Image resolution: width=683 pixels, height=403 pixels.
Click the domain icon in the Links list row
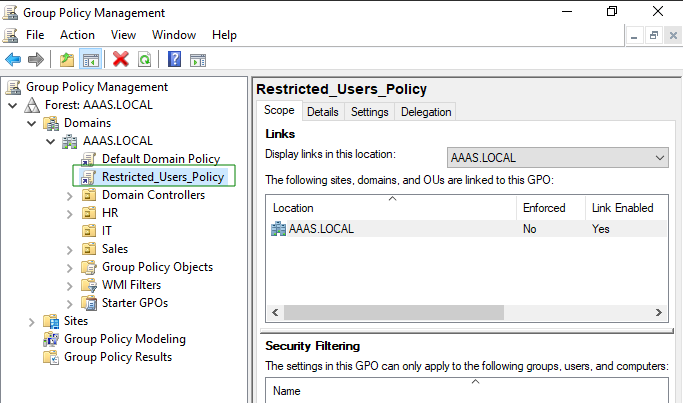click(x=278, y=229)
